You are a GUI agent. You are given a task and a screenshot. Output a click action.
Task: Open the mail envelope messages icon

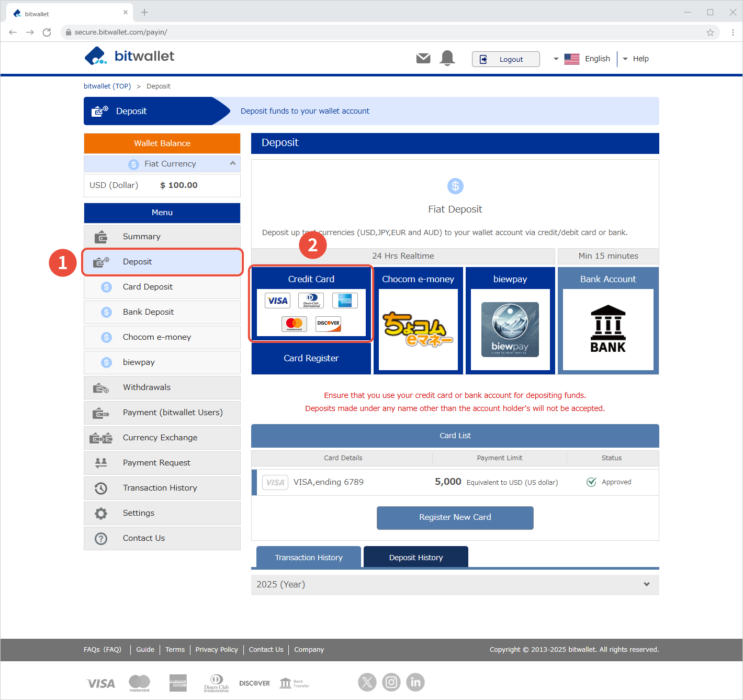423,58
